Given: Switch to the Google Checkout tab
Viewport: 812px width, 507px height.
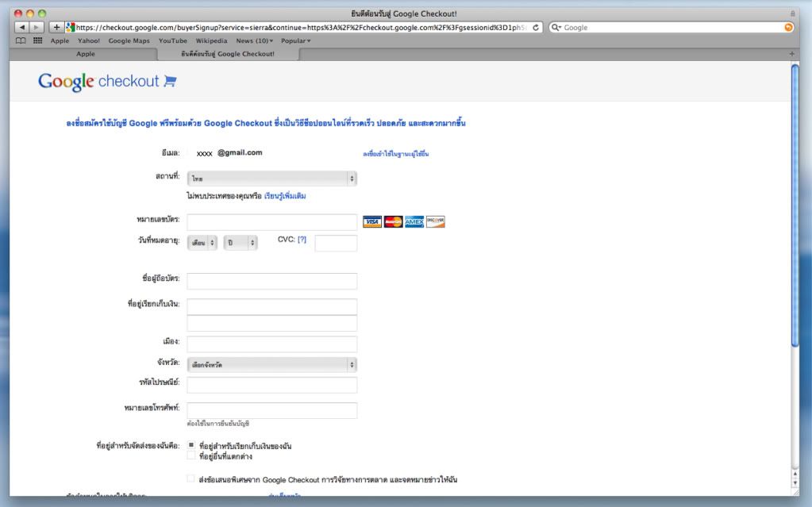Looking at the screenshot, I should (x=228, y=54).
